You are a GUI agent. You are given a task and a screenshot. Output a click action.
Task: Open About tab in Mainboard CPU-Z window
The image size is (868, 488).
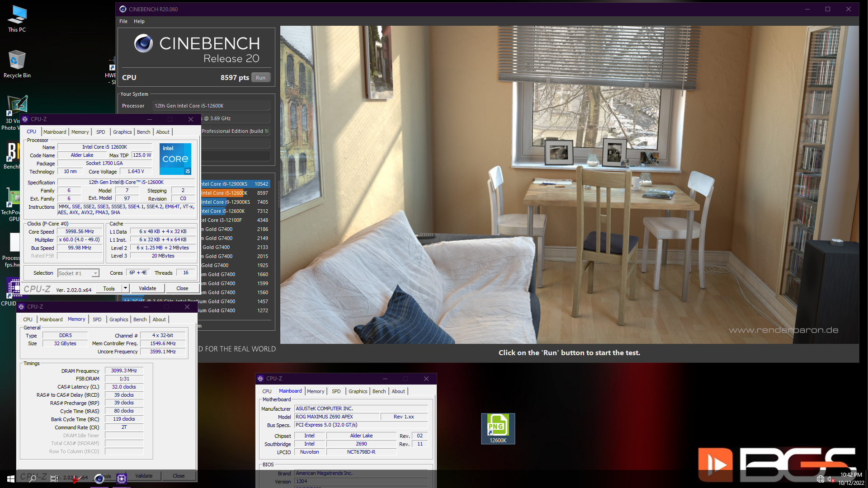point(398,391)
